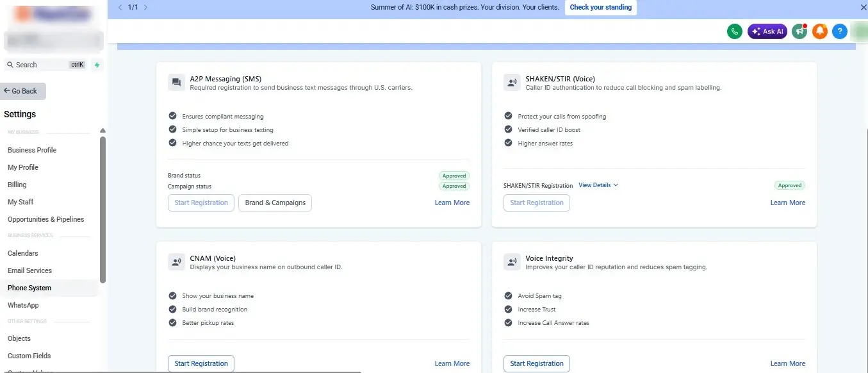Click check icon beside Better pickup rates
Image resolution: width=868 pixels, height=373 pixels.
[x=172, y=322]
